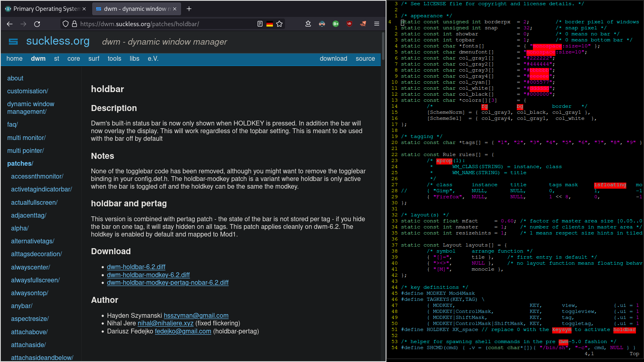Select dwm in the site navigation

click(x=38, y=59)
